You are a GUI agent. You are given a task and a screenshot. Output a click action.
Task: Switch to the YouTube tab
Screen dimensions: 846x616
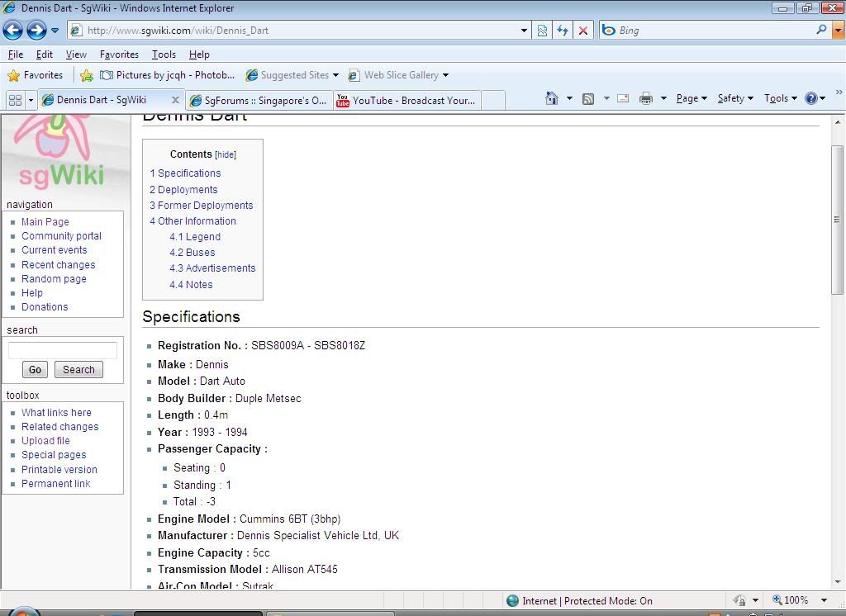[x=406, y=100]
